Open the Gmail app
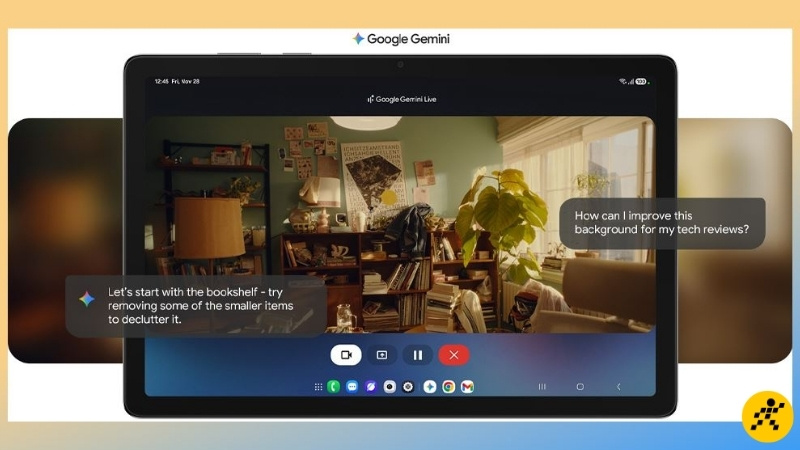Viewport: 800px width, 450px height. [467, 387]
